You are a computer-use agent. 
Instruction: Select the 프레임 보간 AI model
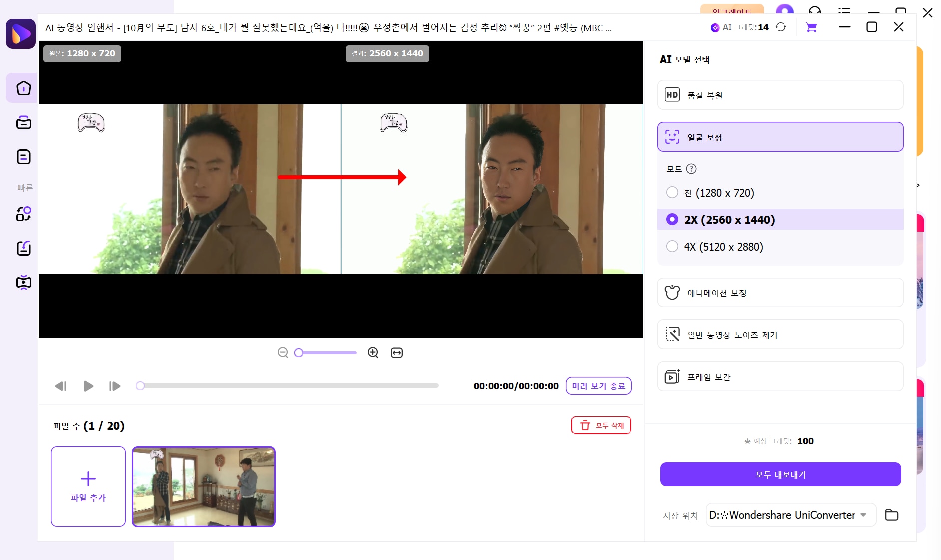[x=780, y=377]
